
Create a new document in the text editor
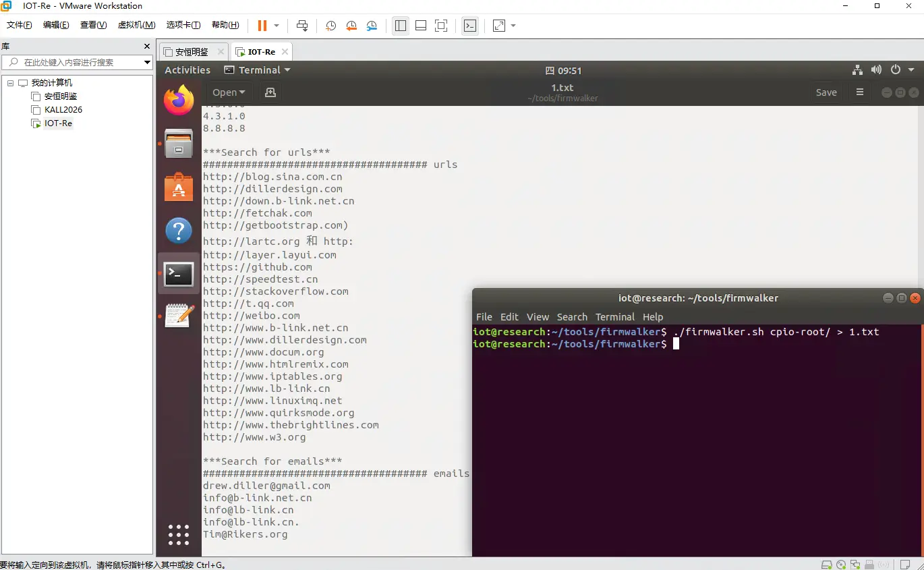270,92
